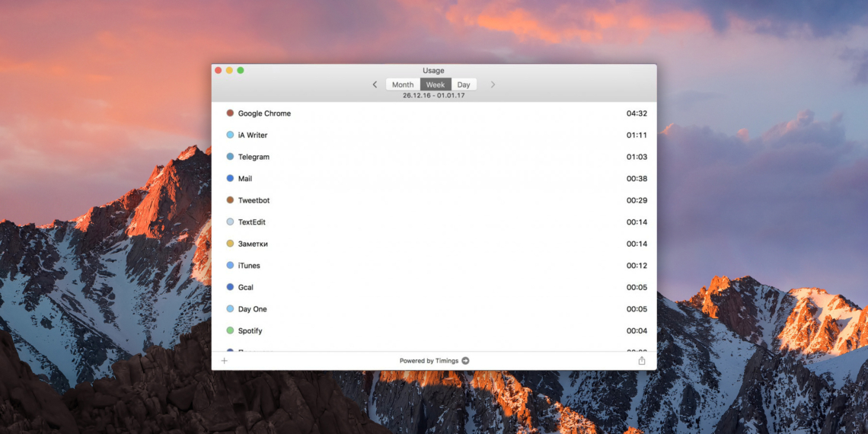This screenshot has height=434, width=868.
Task: Click the iA Writer color dot
Action: coord(230,135)
